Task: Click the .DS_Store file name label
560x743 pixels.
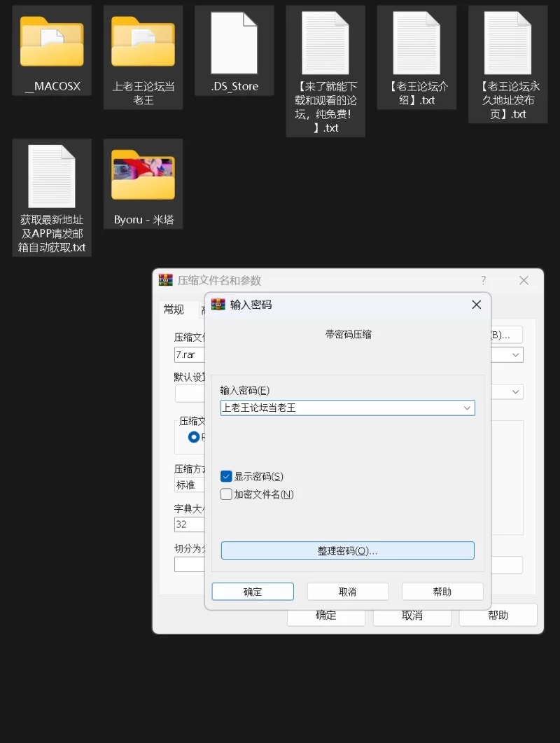Action: [x=234, y=86]
